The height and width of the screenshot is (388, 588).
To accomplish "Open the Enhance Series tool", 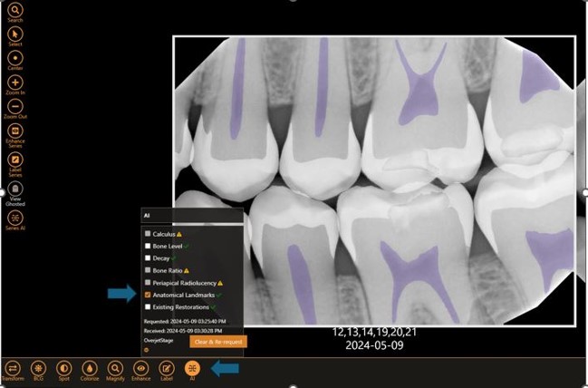I will (15, 131).
